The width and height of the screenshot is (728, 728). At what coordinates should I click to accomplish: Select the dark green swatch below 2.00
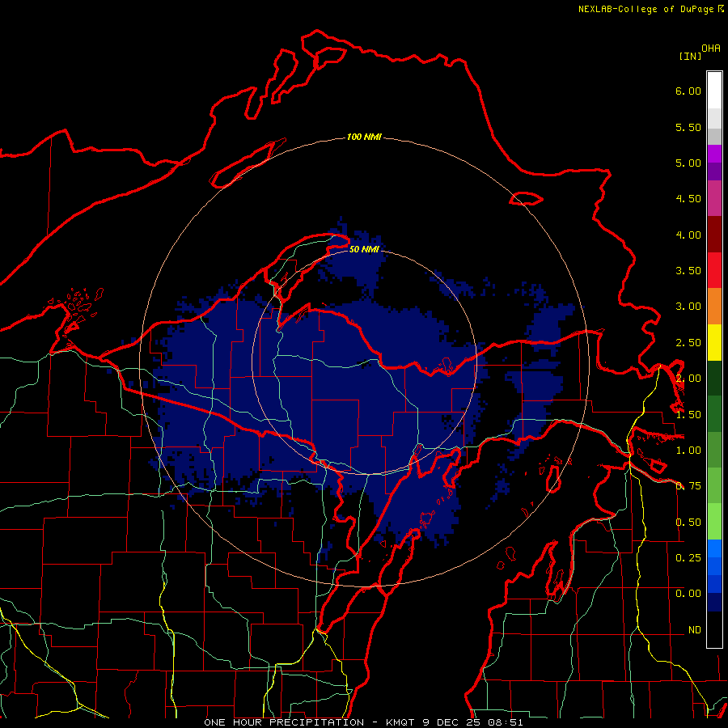click(714, 378)
